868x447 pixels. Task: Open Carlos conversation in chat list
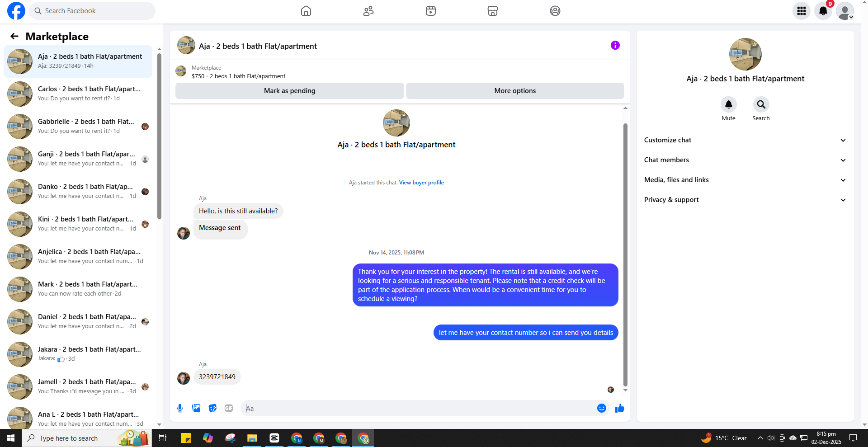[79, 94]
